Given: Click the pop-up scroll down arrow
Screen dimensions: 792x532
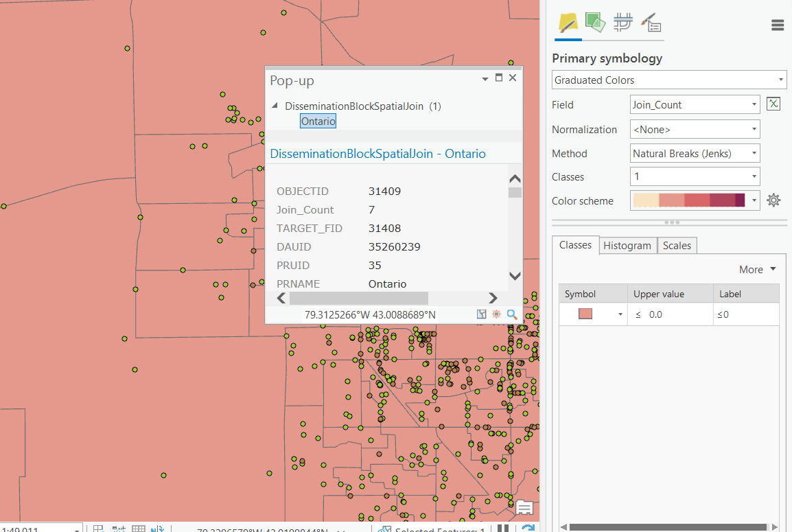Looking at the screenshot, I should (515, 276).
